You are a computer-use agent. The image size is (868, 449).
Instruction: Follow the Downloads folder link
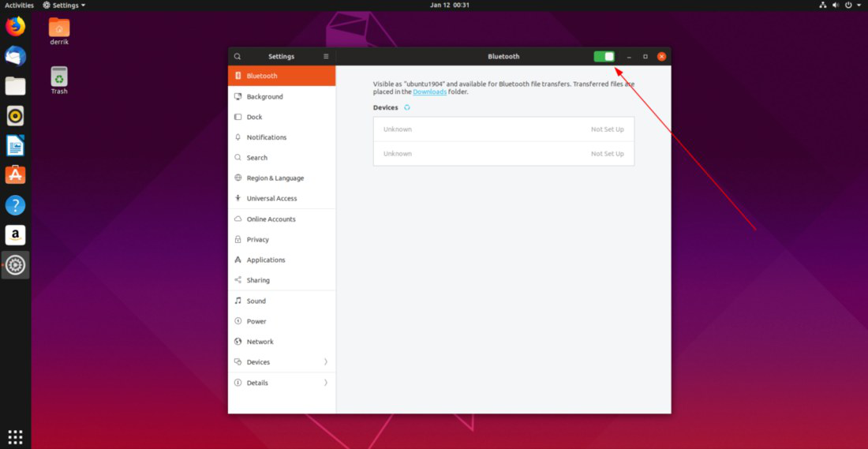point(429,92)
